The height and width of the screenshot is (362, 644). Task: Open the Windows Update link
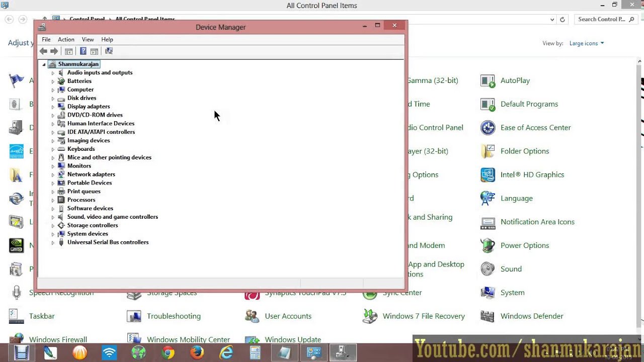[293, 340]
